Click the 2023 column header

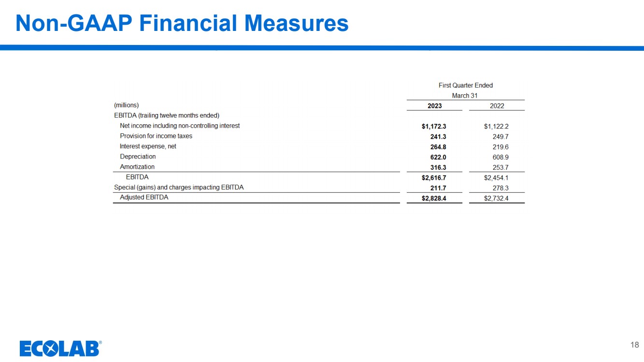pos(435,106)
